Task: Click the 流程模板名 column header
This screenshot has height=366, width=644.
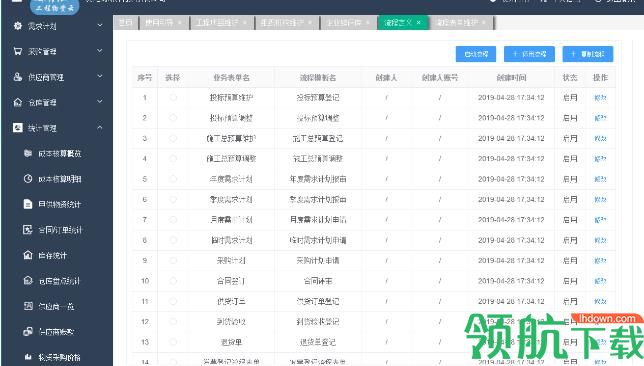Action: 317,77
